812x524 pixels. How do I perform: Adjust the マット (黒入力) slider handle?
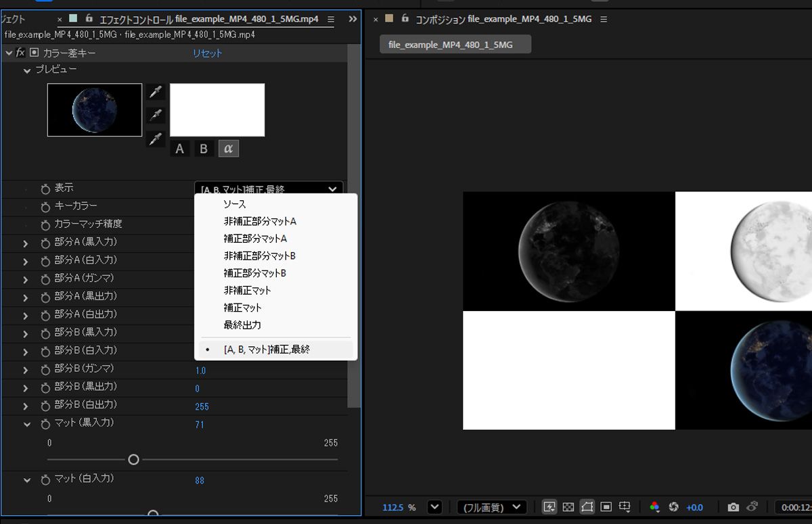point(133,459)
